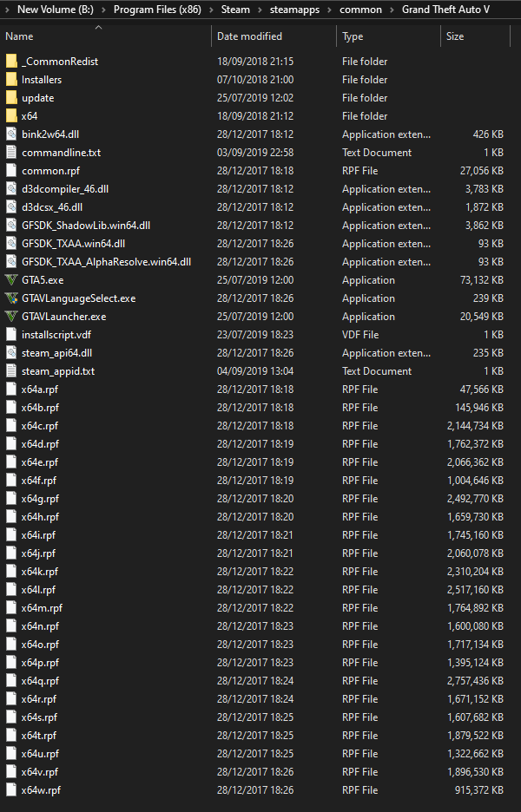This screenshot has width=521, height=812.
Task: Click the installscript.vdf file icon
Action: click(x=11, y=335)
